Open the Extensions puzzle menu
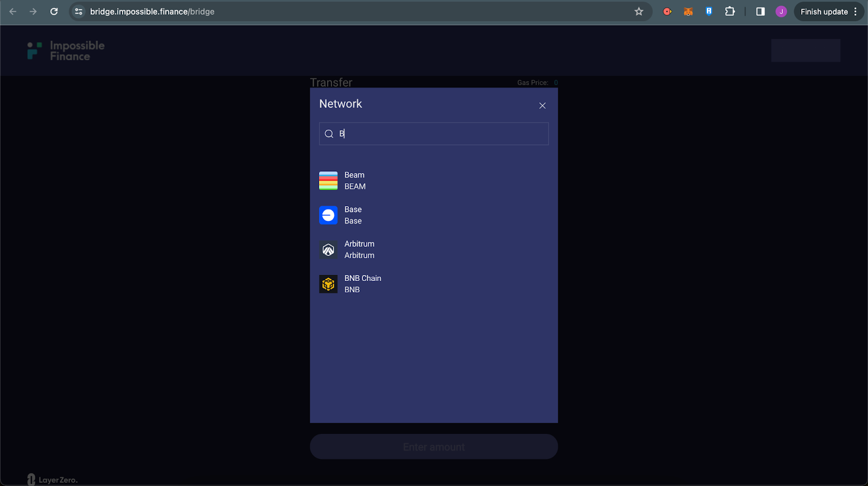The height and width of the screenshot is (486, 868). 730,11
